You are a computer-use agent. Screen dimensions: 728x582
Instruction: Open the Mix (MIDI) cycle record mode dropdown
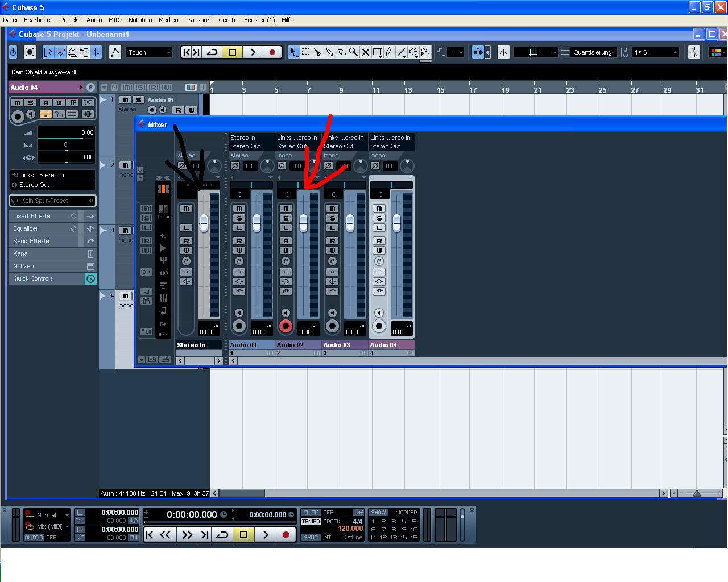(x=47, y=526)
